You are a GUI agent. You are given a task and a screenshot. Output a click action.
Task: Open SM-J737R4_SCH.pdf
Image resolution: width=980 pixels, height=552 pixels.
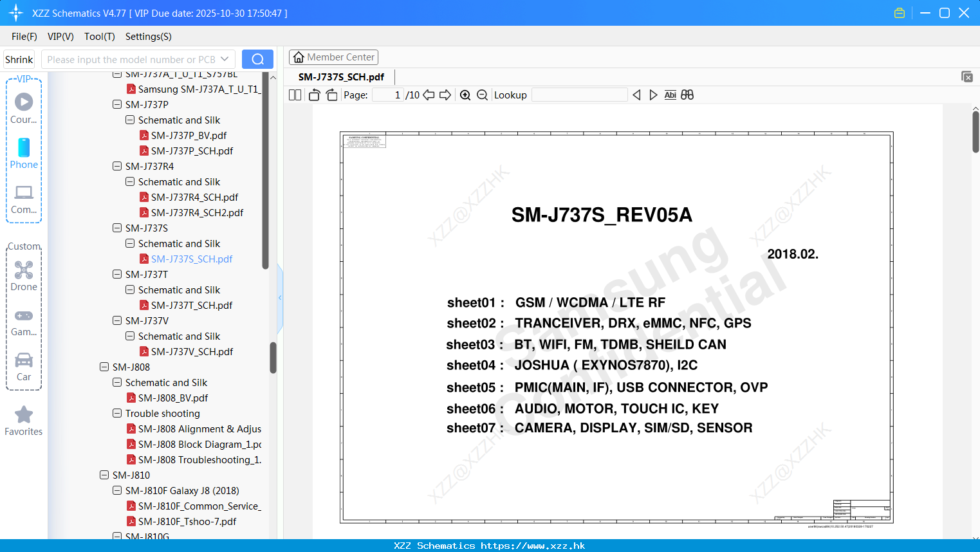click(194, 197)
